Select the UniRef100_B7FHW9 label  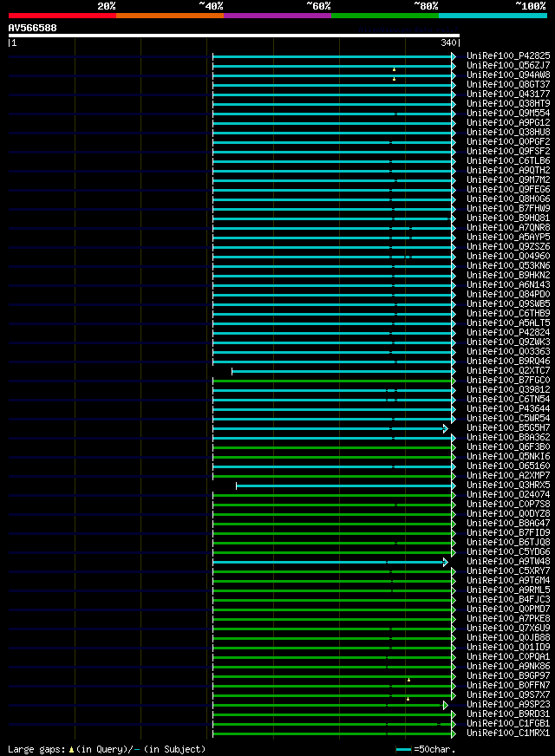[508, 209]
